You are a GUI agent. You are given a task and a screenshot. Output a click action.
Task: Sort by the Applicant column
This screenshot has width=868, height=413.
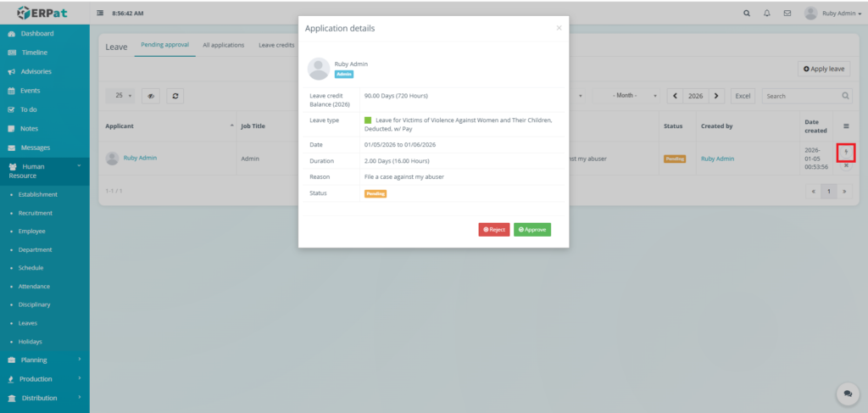tap(170, 126)
